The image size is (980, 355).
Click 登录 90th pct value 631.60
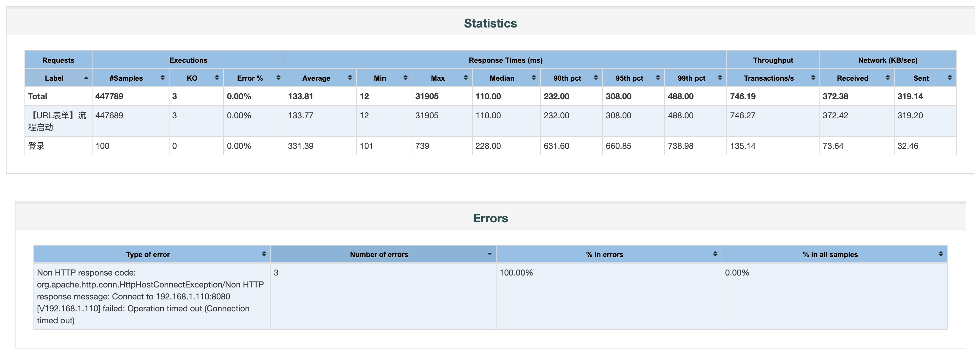[556, 146]
